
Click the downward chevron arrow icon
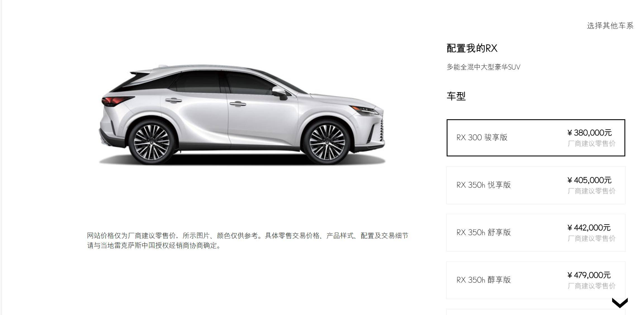click(x=620, y=303)
